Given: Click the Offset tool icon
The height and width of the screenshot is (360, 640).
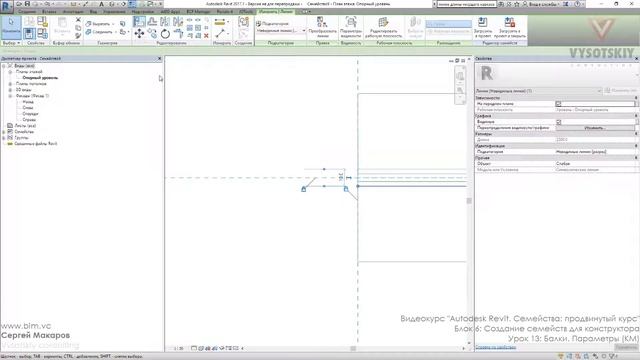Looking at the screenshot, I should (152, 21).
